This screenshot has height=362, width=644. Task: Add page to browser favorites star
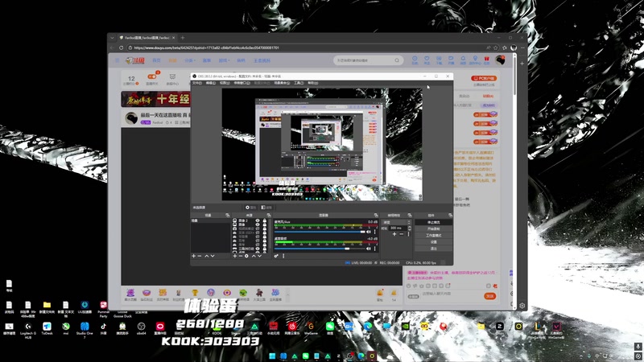pyautogui.click(x=496, y=47)
